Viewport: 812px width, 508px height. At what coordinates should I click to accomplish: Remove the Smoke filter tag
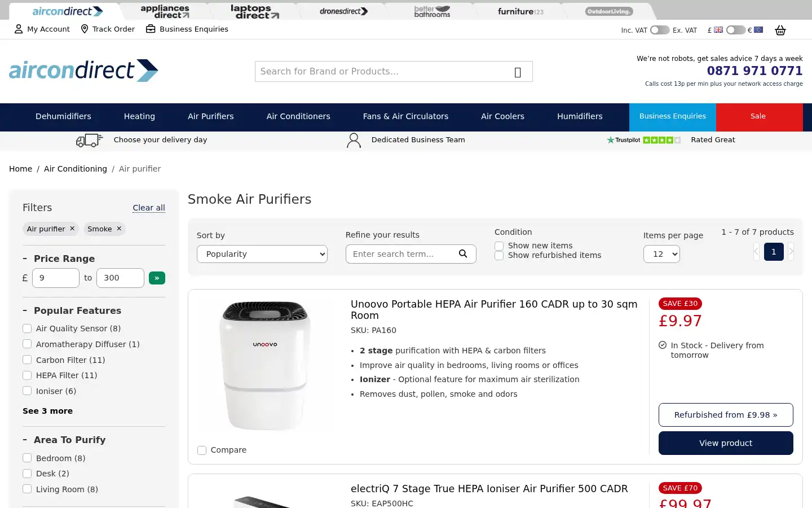coord(119,229)
